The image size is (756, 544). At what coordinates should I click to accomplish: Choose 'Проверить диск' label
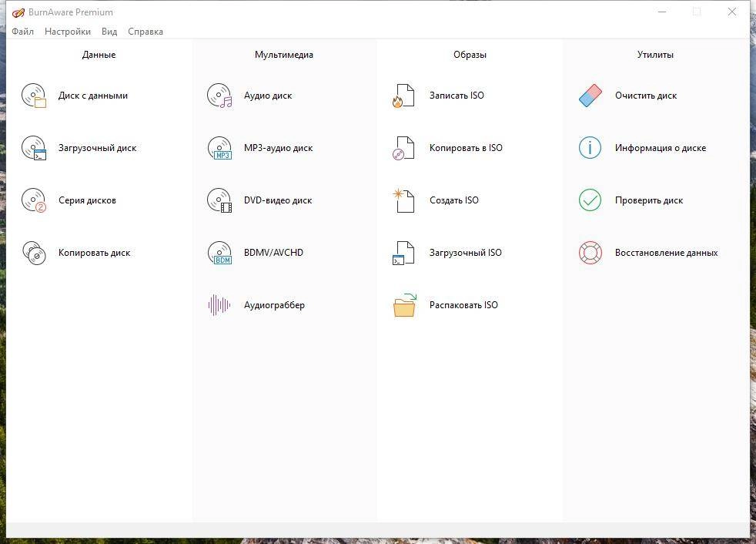tap(649, 200)
